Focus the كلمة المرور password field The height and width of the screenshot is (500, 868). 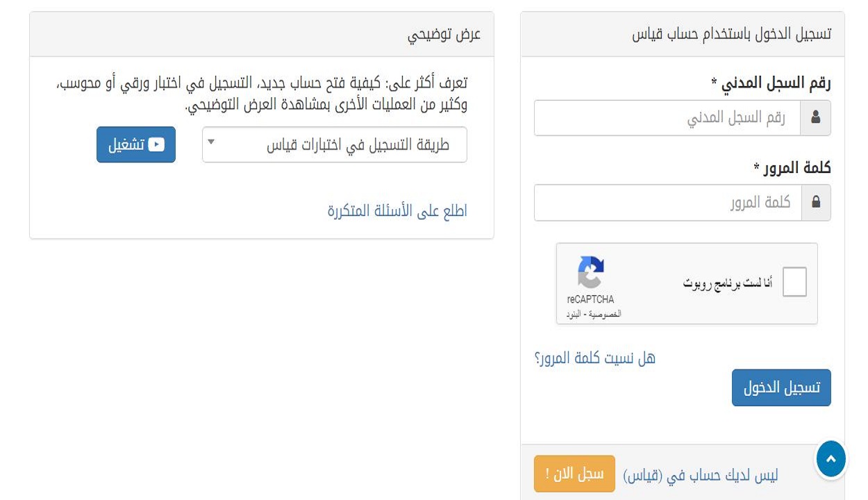click(667, 203)
